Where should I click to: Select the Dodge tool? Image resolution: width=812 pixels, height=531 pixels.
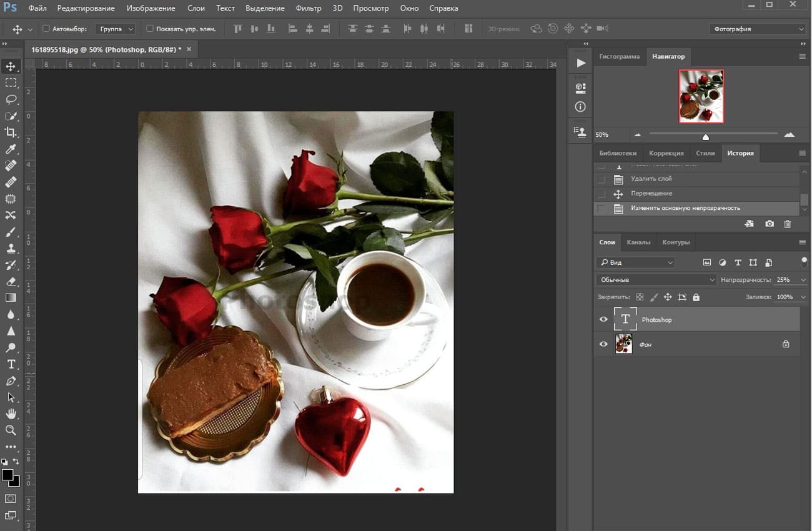(x=11, y=347)
